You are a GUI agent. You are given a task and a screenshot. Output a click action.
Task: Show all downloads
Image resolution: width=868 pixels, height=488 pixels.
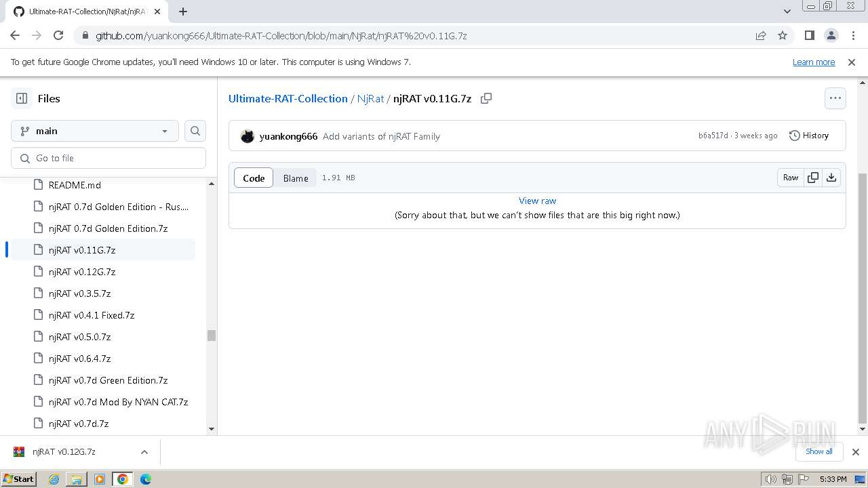pos(819,451)
